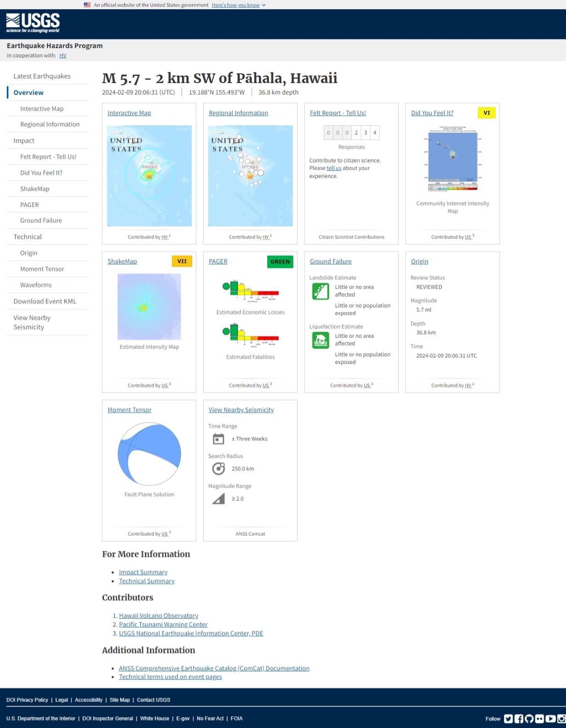
Task: Open "Technical terms used on event pages" link
Action: click(x=170, y=677)
